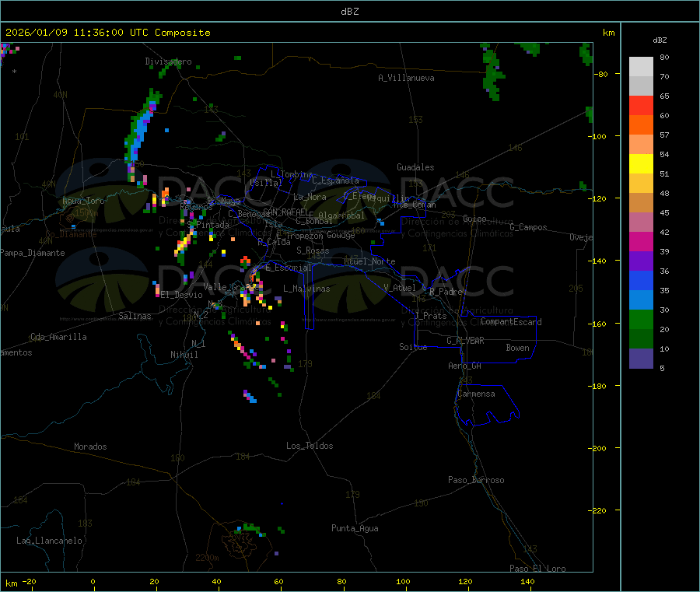
Task: Click the CompantEscard map label
Action: pos(511,321)
